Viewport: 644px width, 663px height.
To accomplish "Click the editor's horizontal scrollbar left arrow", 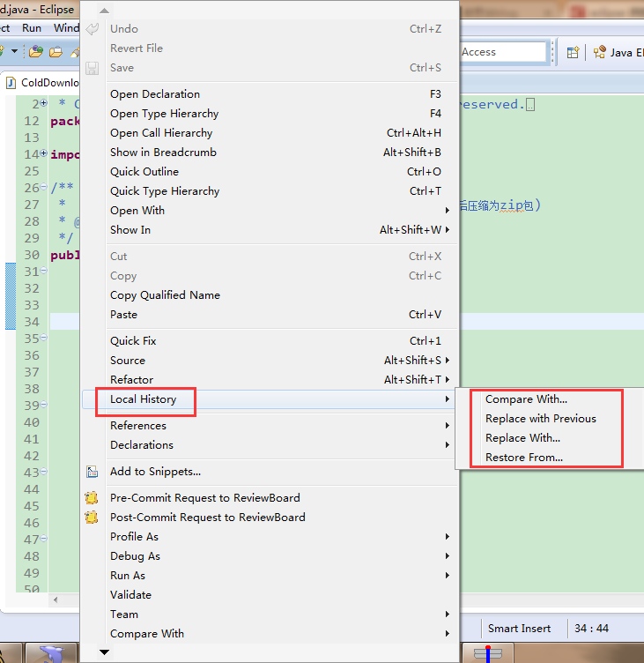I will click(x=56, y=600).
